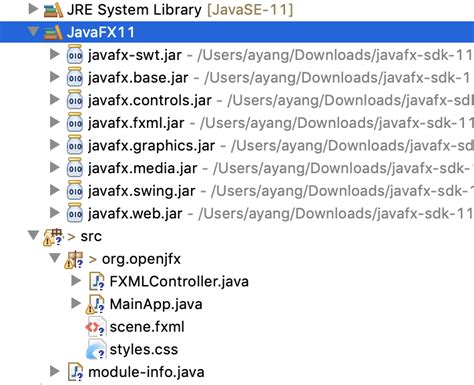Viewport: 474px width, 385px height.
Task: Select MainApp.java file name
Action: (x=156, y=304)
